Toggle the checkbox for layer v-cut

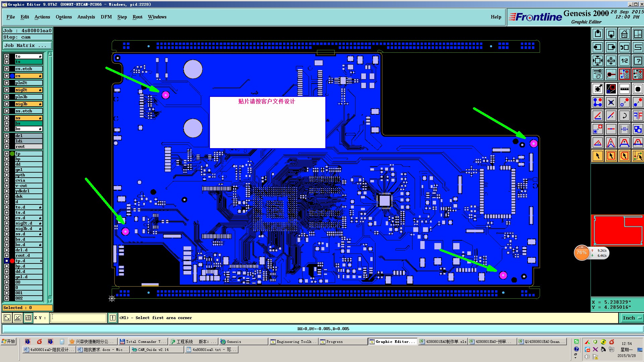tap(7, 186)
